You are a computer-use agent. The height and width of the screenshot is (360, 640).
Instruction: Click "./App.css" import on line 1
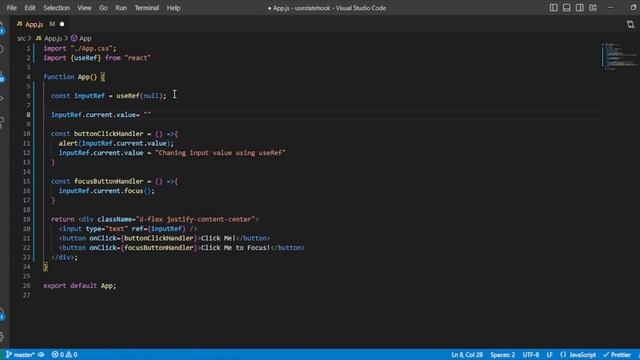(x=93, y=48)
